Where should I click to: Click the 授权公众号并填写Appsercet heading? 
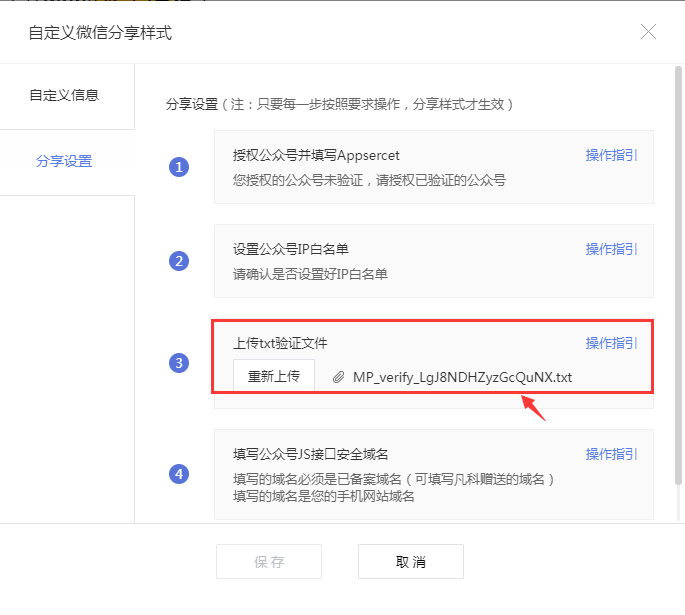tap(316, 155)
